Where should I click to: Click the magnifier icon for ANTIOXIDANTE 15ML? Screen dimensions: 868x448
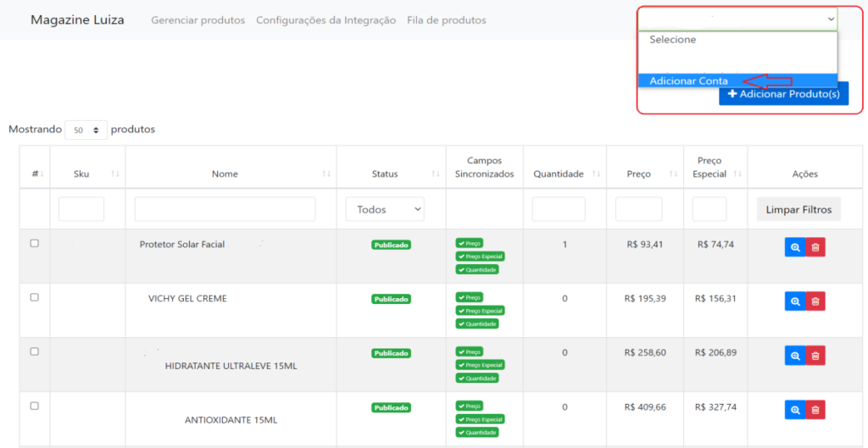tap(795, 410)
